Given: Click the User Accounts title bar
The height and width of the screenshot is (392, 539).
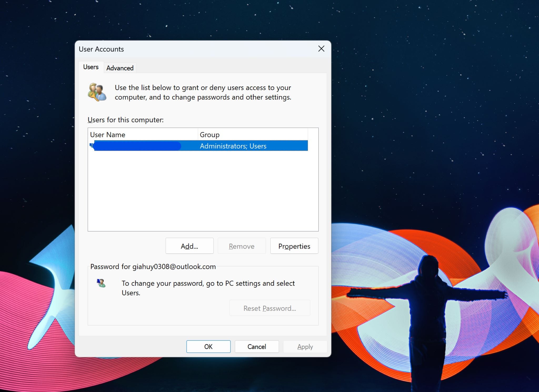Looking at the screenshot, I should (195, 49).
